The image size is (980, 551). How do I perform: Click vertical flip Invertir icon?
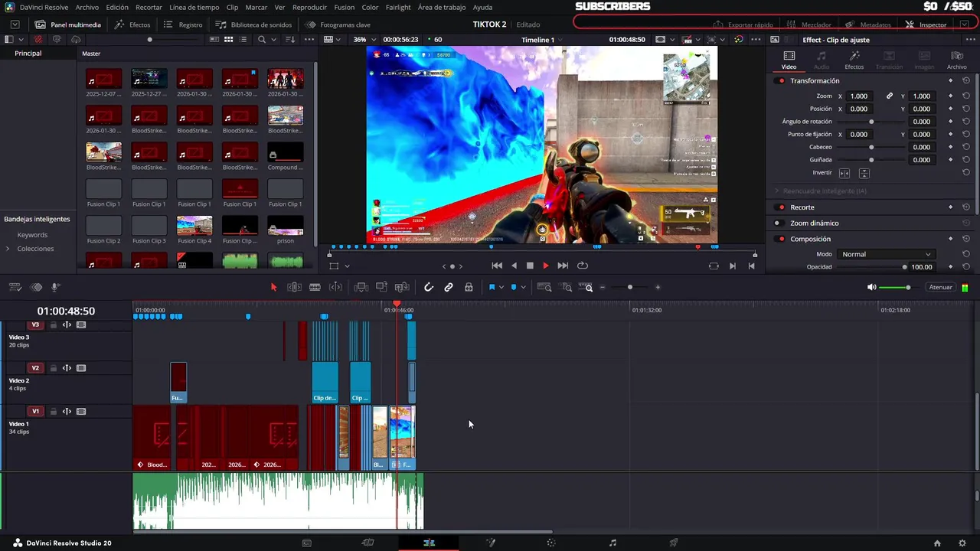tap(864, 174)
